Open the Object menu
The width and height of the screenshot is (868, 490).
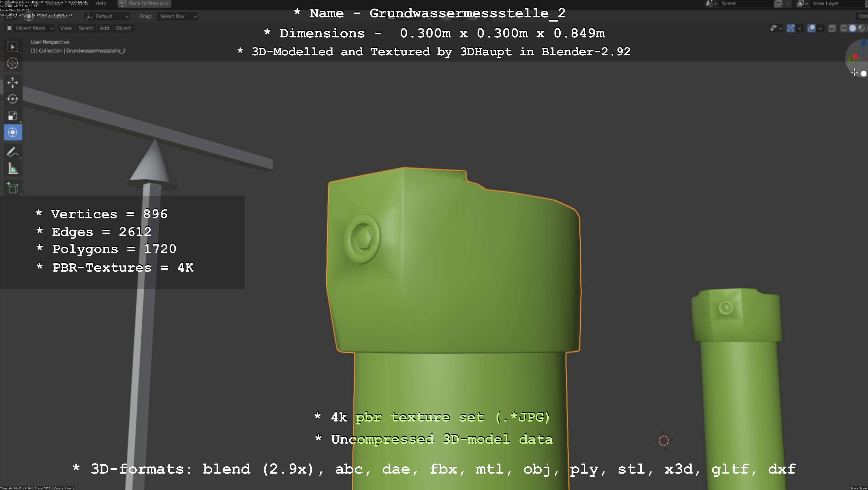123,28
